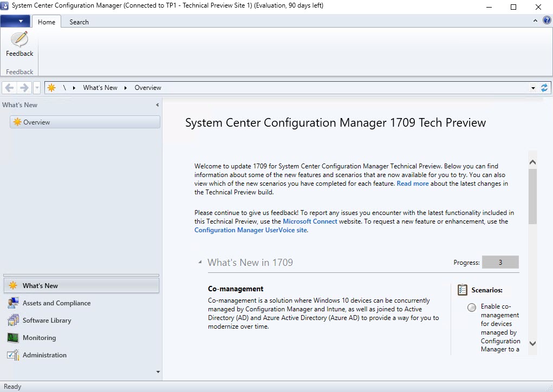
Task: Click the Progress bar showing 3
Action: (x=500, y=262)
